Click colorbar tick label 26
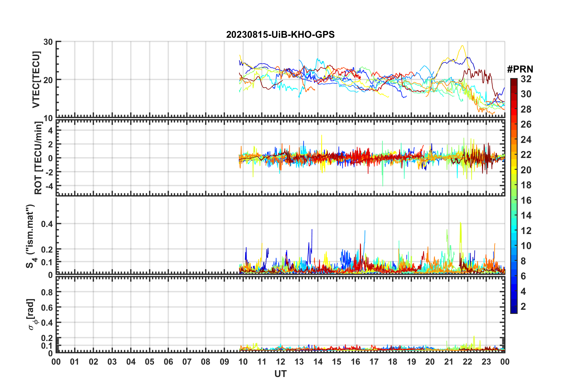561x392 pixels. tap(526, 124)
